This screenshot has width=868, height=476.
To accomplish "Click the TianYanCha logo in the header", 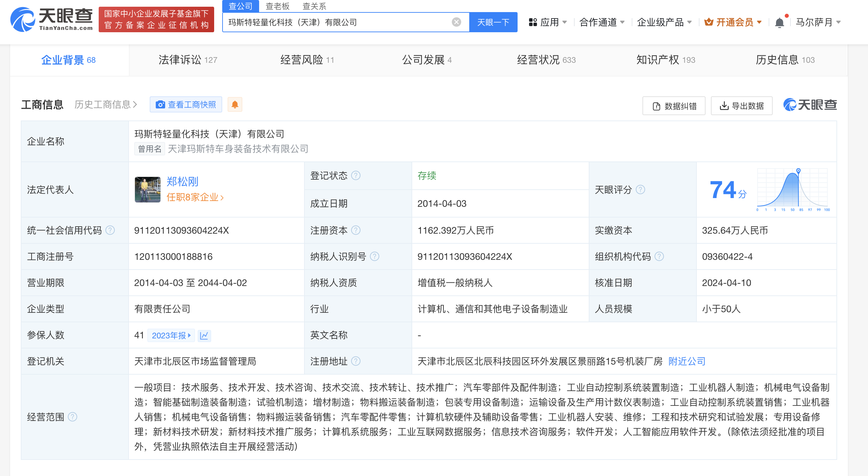I will pyautogui.click(x=52, y=19).
